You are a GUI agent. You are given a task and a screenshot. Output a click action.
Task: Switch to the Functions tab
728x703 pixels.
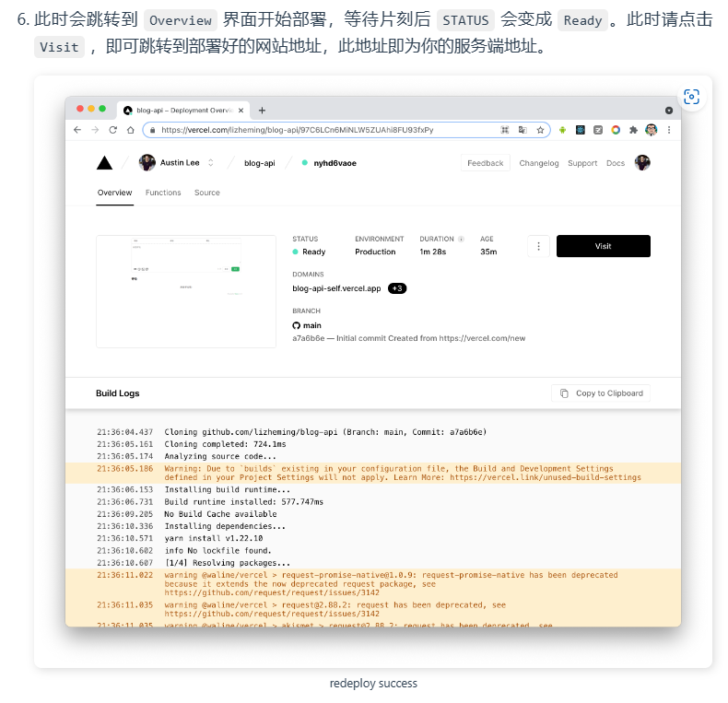[x=163, y=193]
